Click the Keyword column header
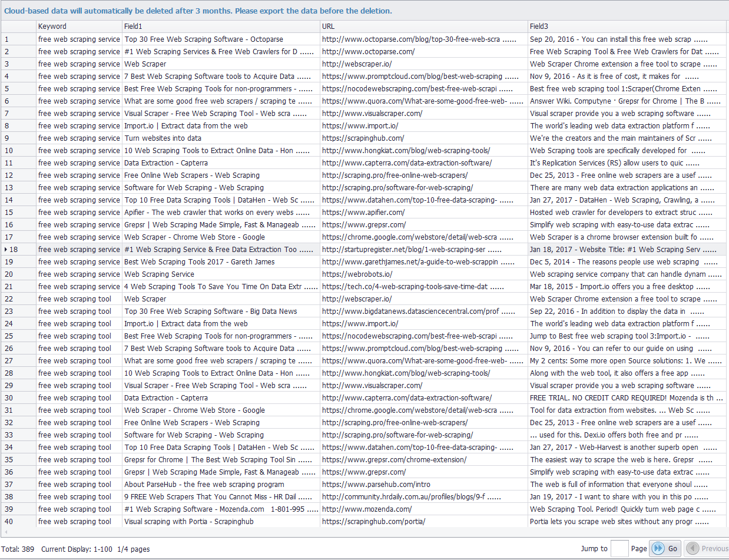Screen dimensions: 729x560 pyautogui.click(x=79, y=26)
